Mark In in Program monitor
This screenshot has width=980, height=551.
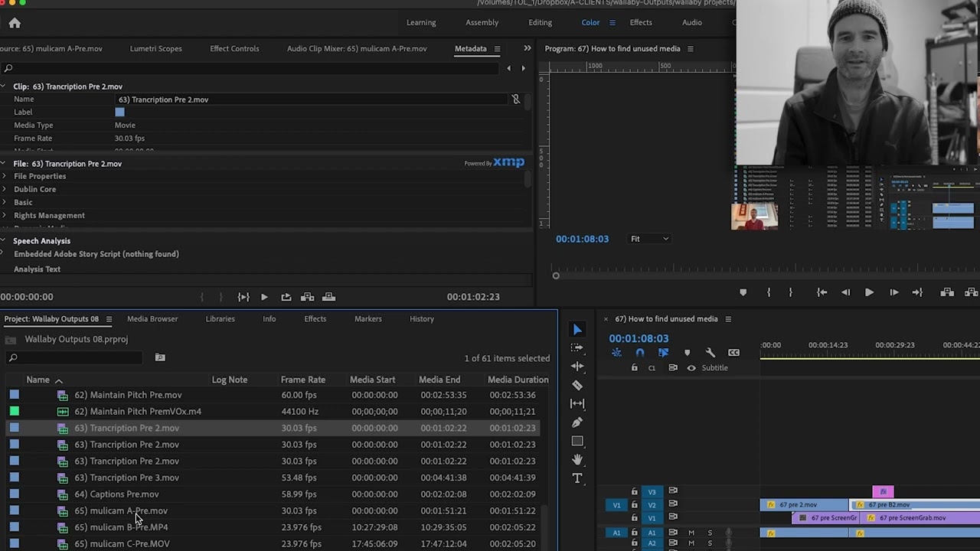point(769,292)
